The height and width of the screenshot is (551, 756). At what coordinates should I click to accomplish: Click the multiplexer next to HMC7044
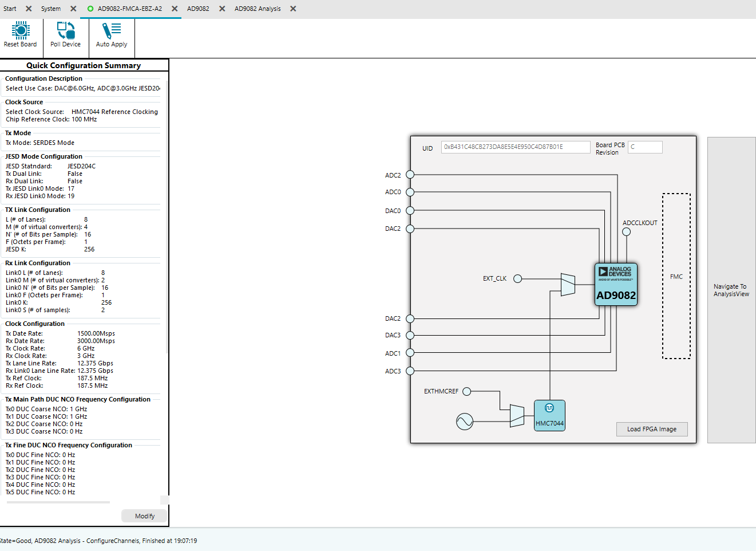(517, 416)
